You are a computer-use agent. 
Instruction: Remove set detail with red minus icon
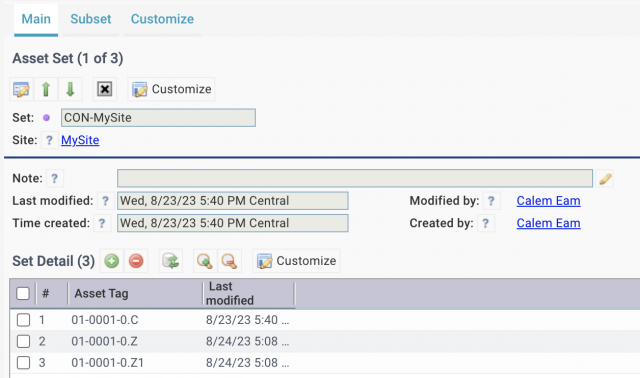(x=136, y=261)
